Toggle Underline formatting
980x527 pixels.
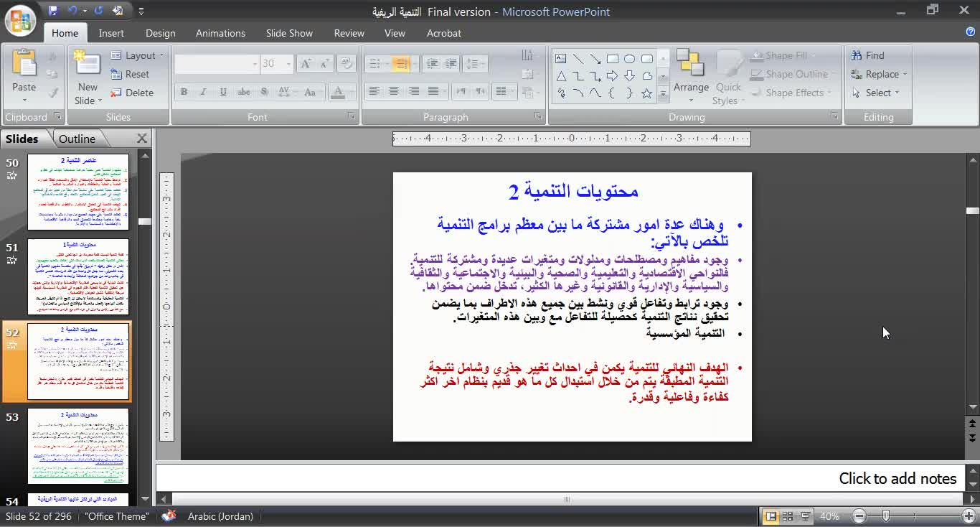[223, 92]
